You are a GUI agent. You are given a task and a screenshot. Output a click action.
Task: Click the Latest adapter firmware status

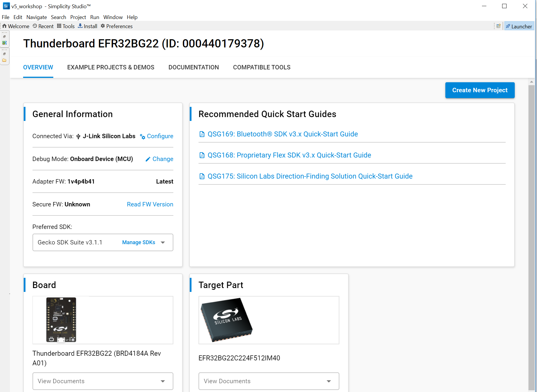[x=165, y=182]
